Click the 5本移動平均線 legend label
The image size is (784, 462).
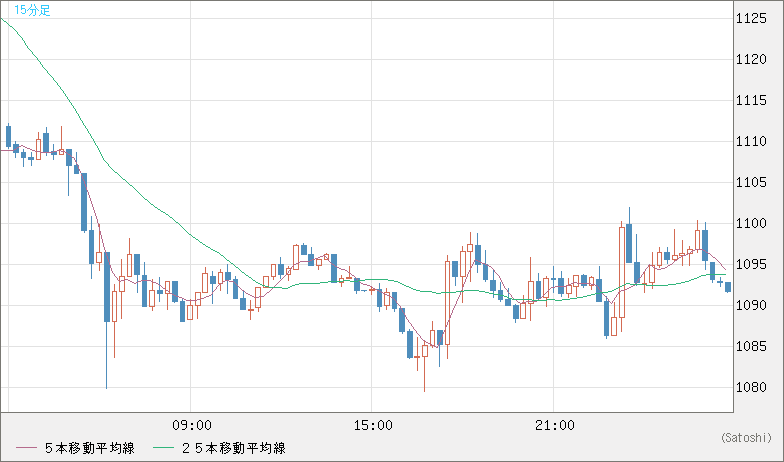90,448
